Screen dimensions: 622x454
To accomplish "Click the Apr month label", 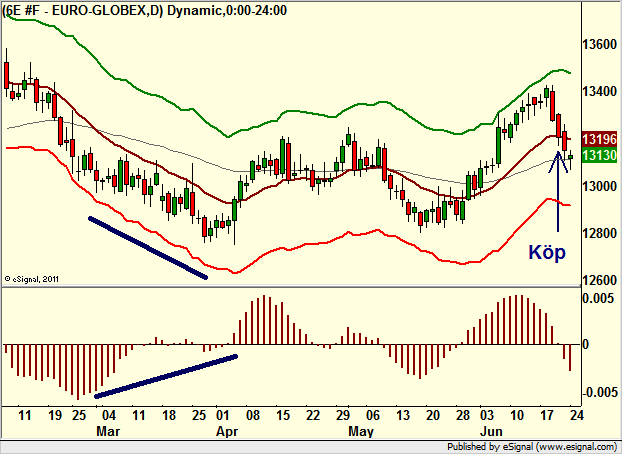I will [227, 431].
